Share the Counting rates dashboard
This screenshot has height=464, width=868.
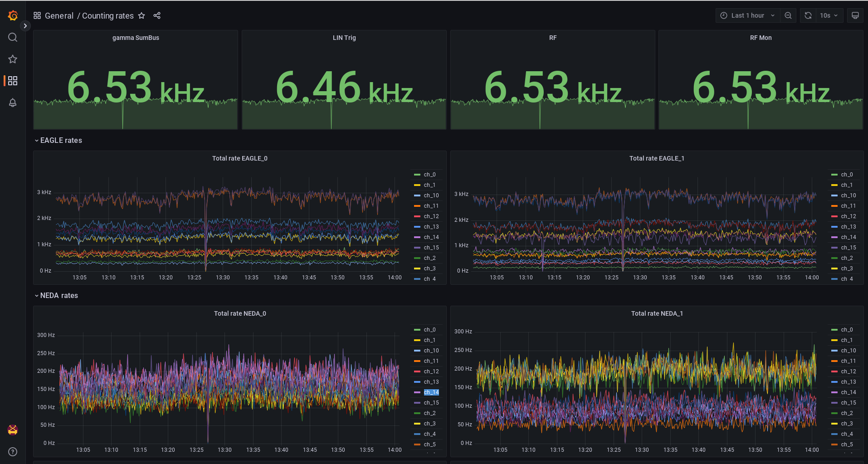(x=156, y=15)
